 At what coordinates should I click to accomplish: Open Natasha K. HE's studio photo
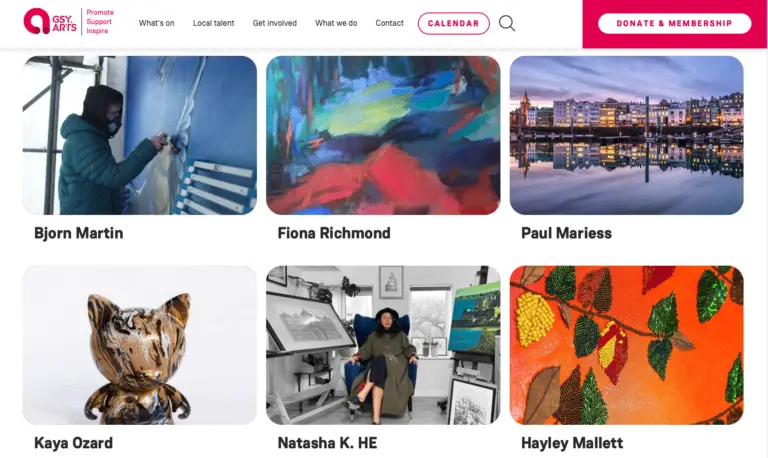pos(383,345)
